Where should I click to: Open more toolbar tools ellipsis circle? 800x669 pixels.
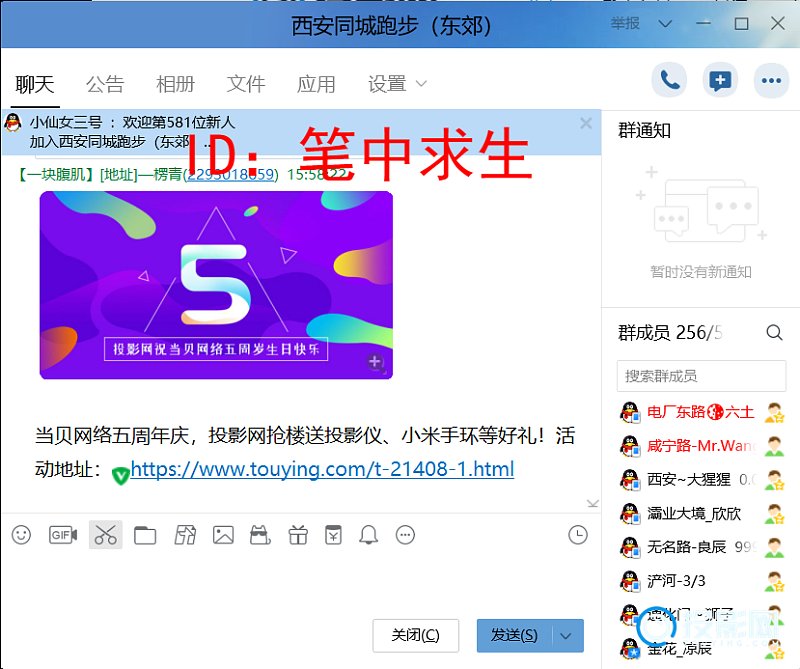(406, 535)
